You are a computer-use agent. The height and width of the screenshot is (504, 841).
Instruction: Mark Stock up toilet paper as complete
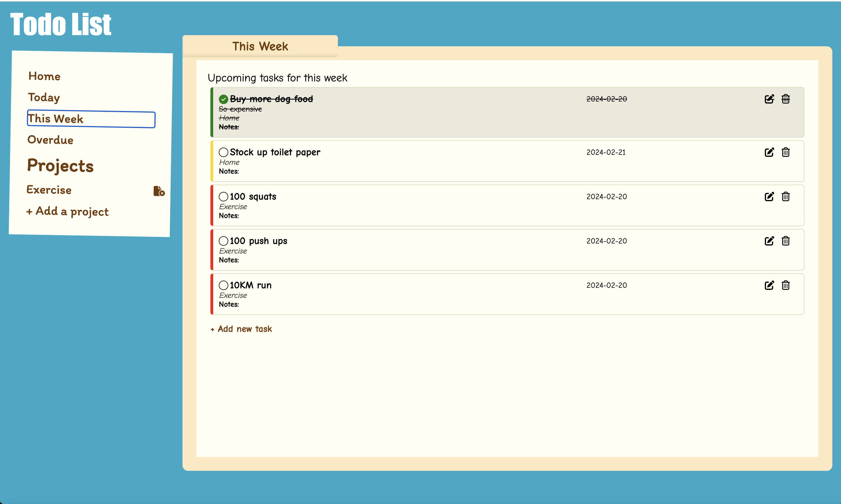pos(223,152)
